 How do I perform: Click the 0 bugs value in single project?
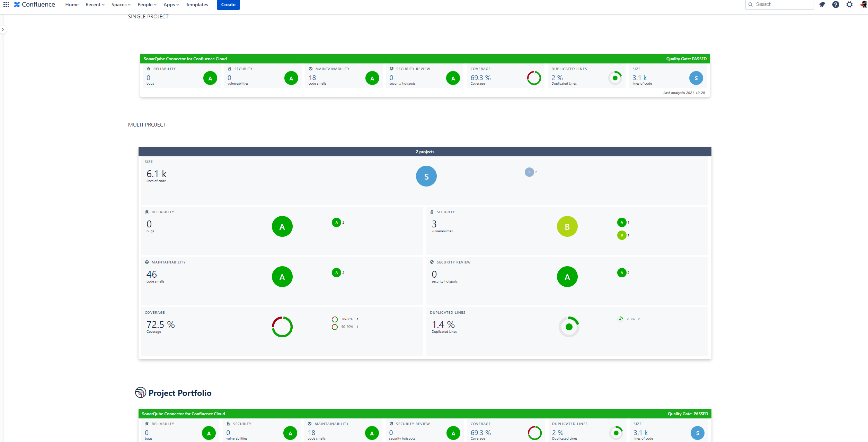tap(149, 78)
